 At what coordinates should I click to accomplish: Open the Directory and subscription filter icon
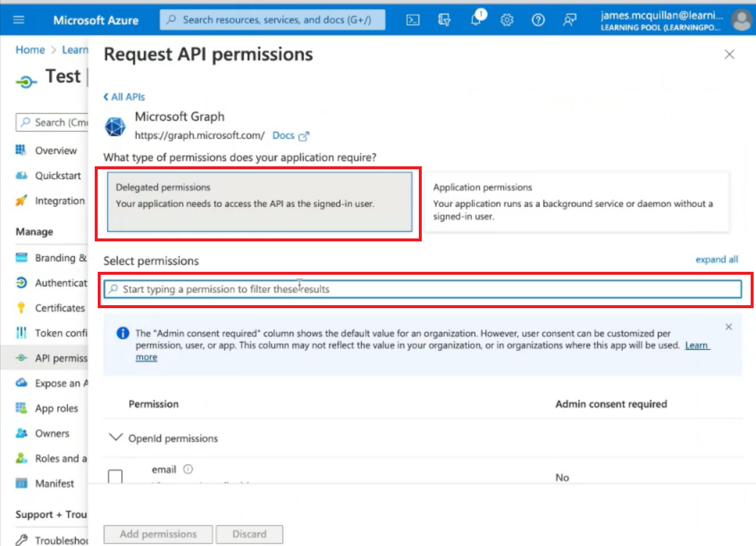444,20
